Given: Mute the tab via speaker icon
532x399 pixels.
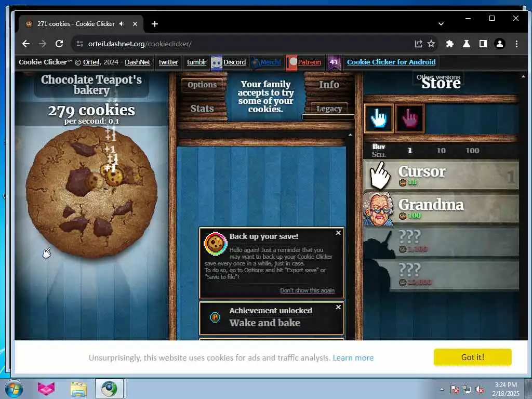Looking at the screenshot, I should pos(122,24).
